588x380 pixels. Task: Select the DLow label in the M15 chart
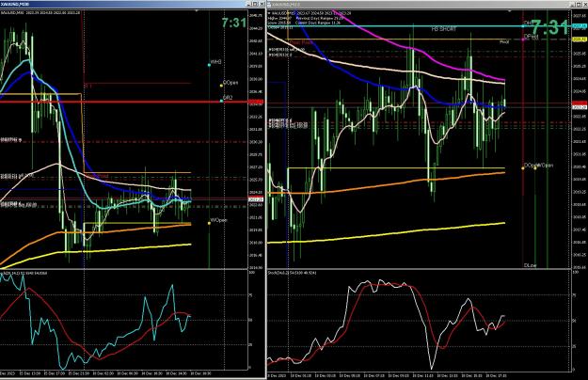coord(531,265)
